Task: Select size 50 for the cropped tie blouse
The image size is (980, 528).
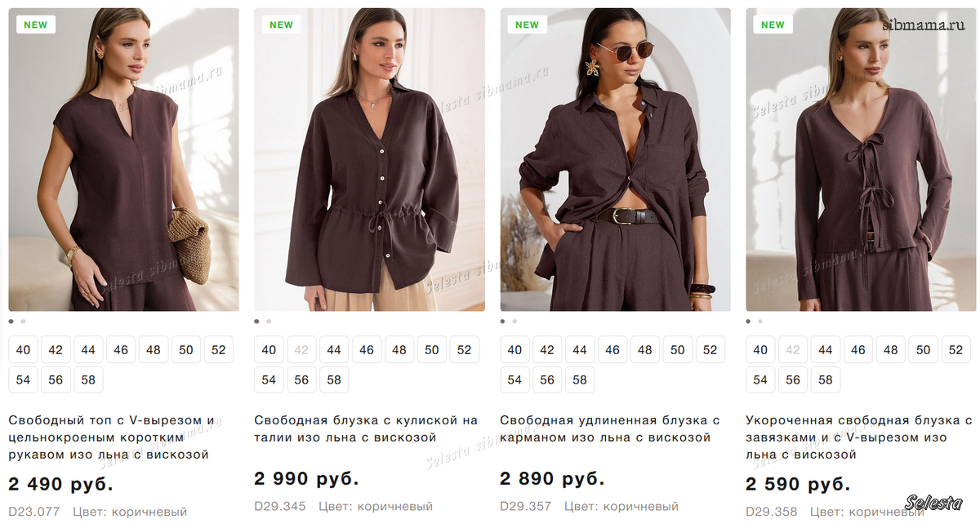Action: point(923,350)
